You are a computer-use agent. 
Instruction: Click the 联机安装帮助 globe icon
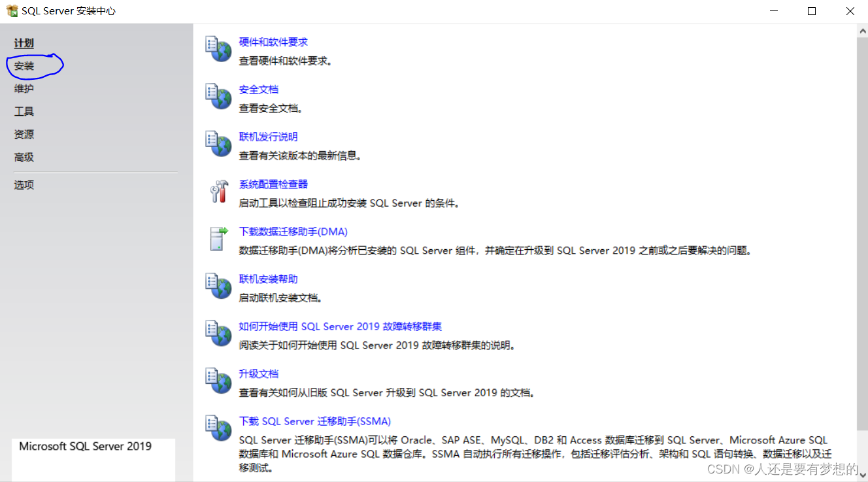218,286
